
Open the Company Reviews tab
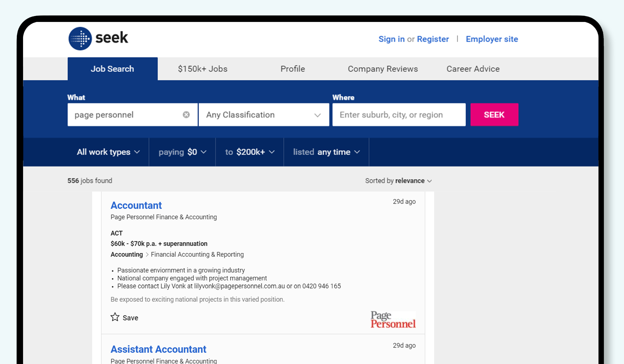[x=383, y=69]
